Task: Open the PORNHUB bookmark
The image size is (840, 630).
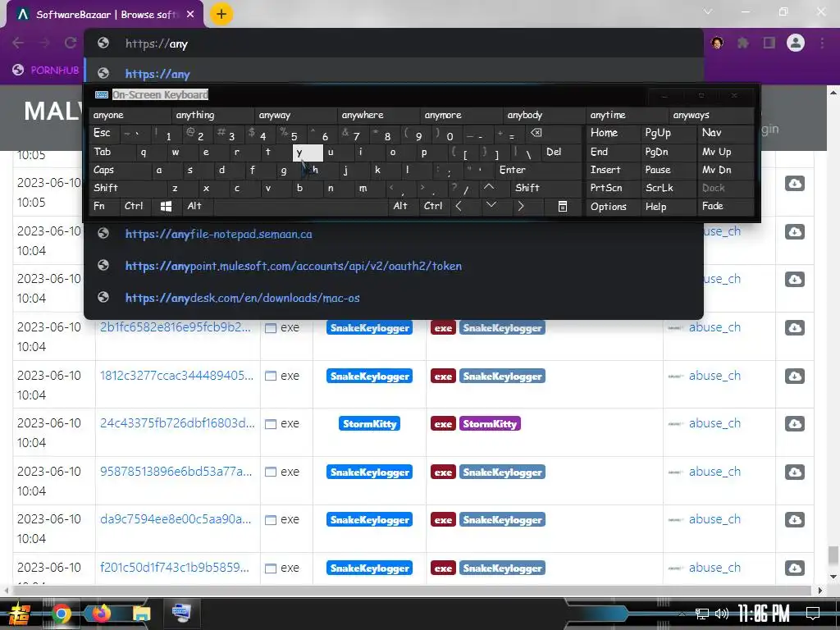Action: 46,71
